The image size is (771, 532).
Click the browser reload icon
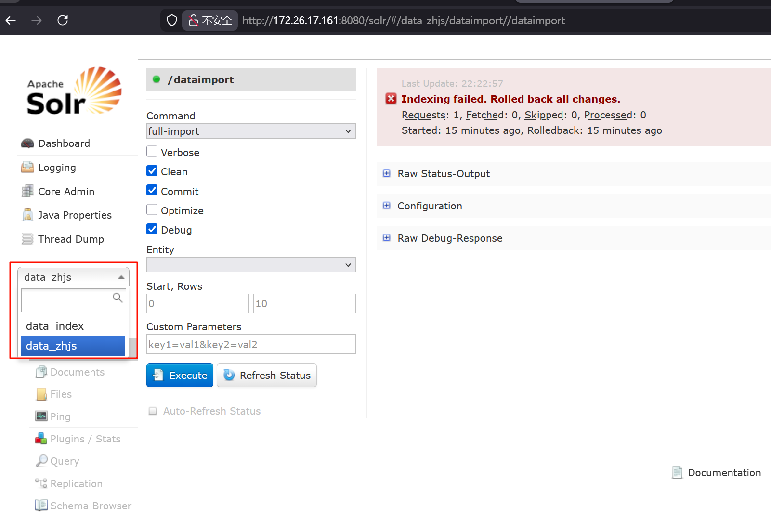63,20
